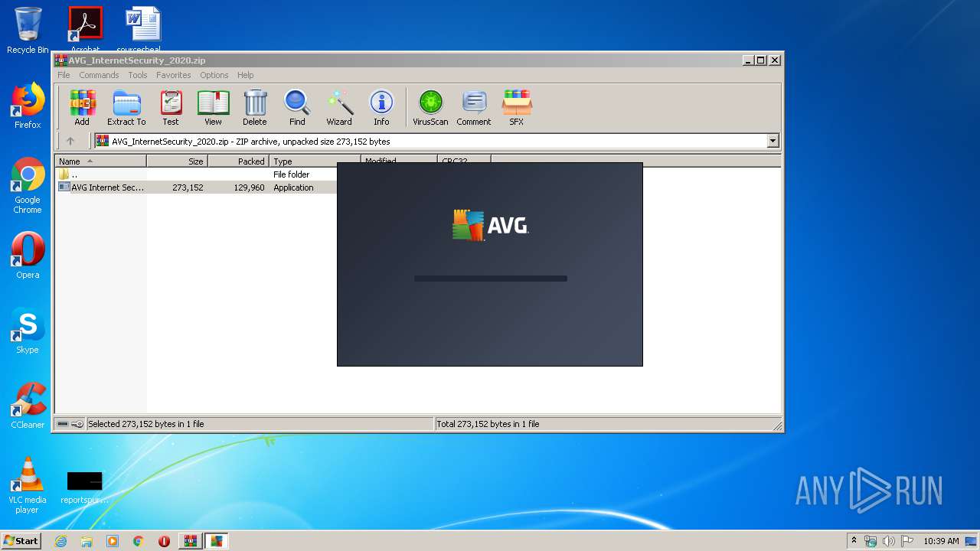Screen dimensions: 980x551
Task: Launch the Wizard tool
Action: click(x=339, y=108)
